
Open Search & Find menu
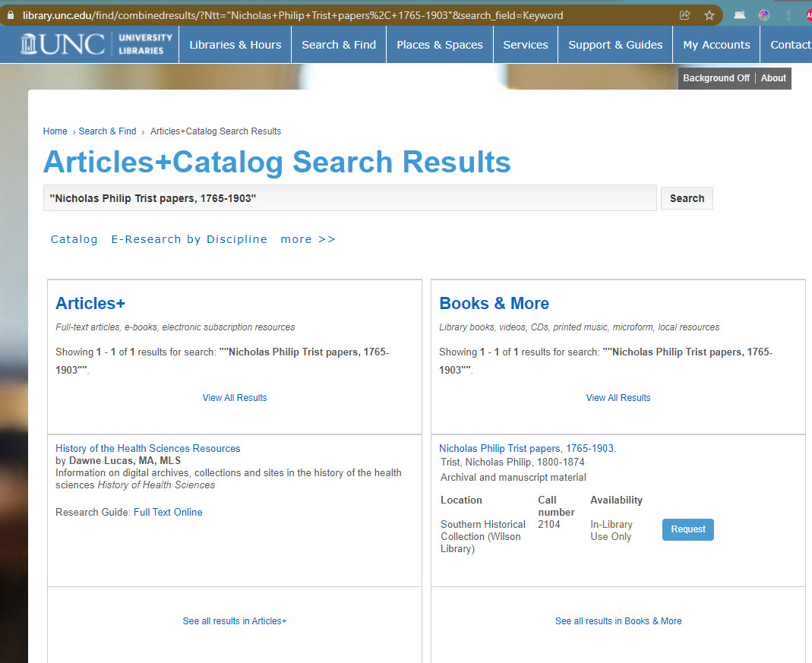339,45
